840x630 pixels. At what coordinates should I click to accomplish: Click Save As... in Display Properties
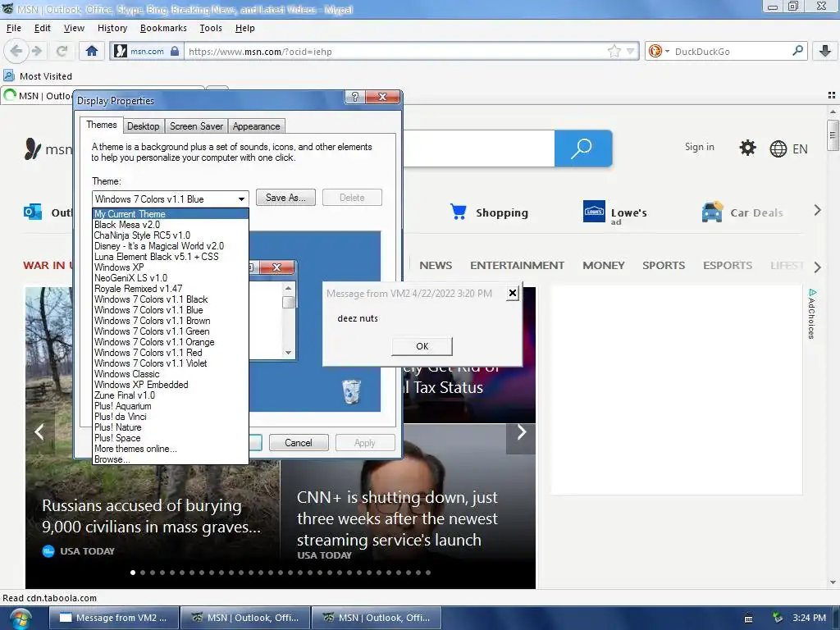click(x=285, y=198)
